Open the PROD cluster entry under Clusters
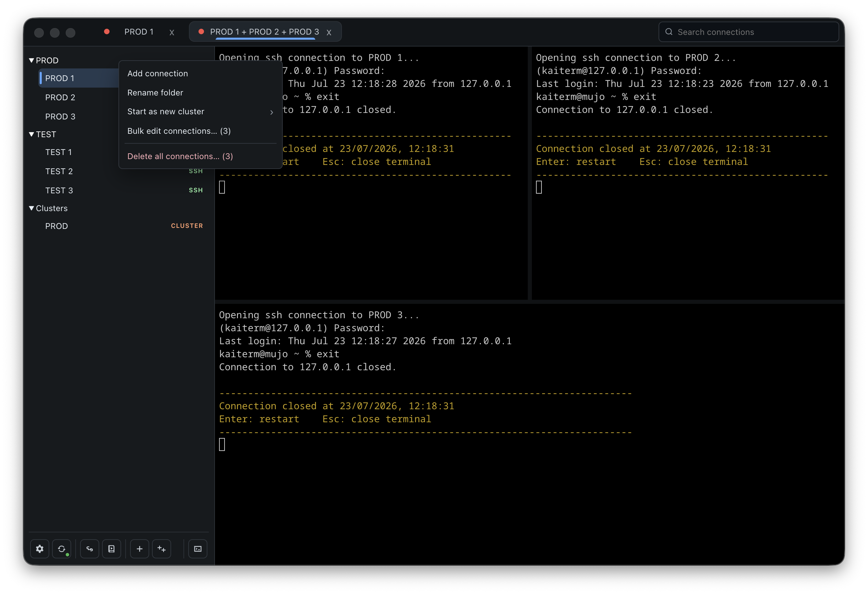The width and height of the screenshot is (868, 594). click(x=123, y=226)
